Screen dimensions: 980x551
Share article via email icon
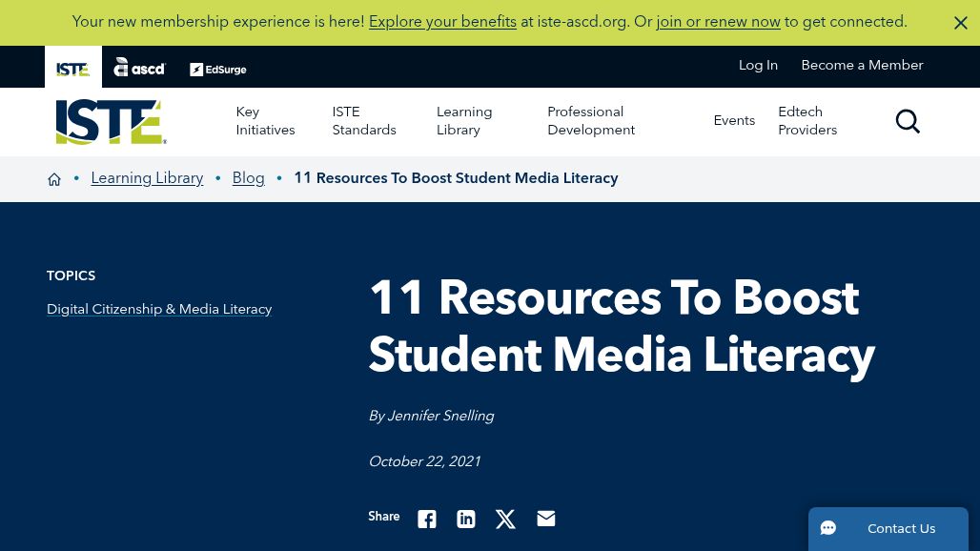point(545,519)
